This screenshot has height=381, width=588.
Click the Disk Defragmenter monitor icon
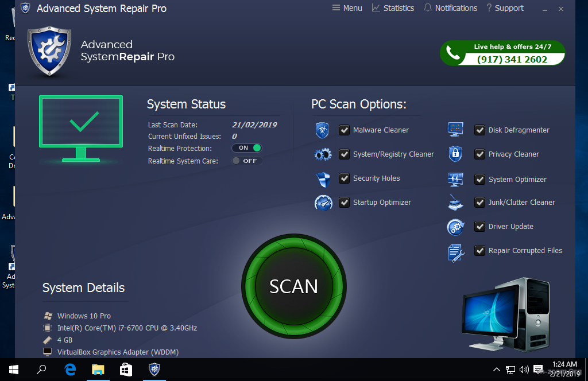coord(455,130)
